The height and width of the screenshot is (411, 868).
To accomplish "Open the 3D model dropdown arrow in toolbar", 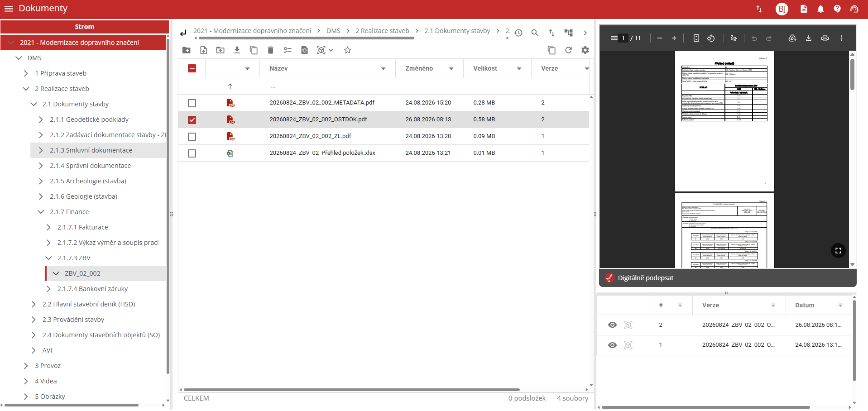I will tap(331, 50).
